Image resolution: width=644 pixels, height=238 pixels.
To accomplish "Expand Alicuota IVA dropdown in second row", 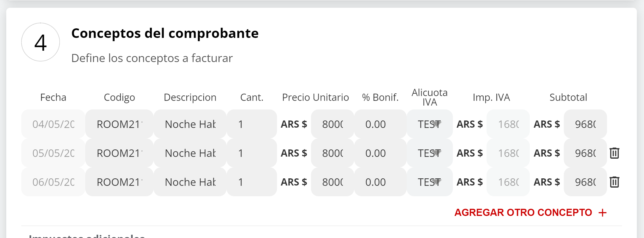I will pos(430,153).
